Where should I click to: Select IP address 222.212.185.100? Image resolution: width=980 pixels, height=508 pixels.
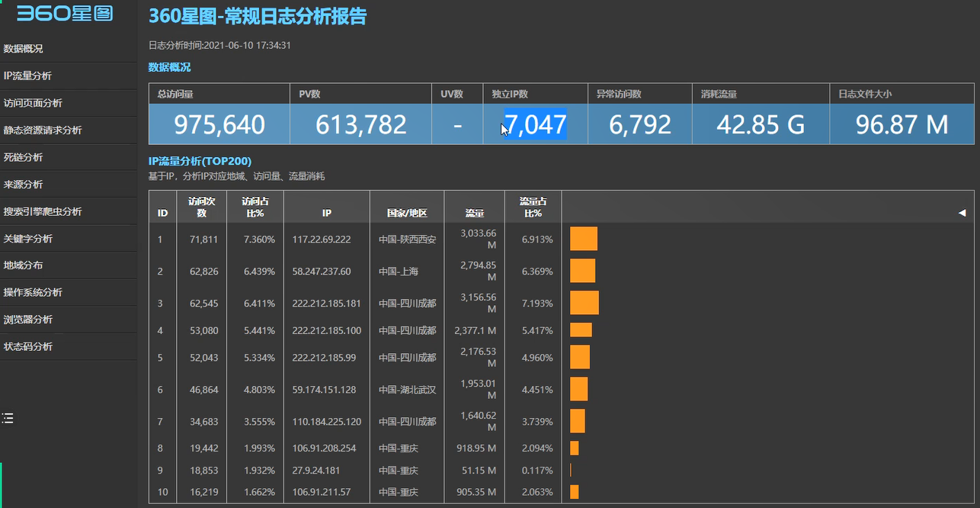pos(326,331)
